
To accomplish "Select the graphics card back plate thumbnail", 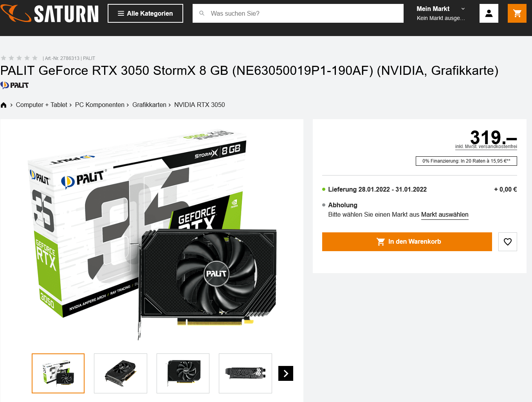I will click(x=245, y=373).
